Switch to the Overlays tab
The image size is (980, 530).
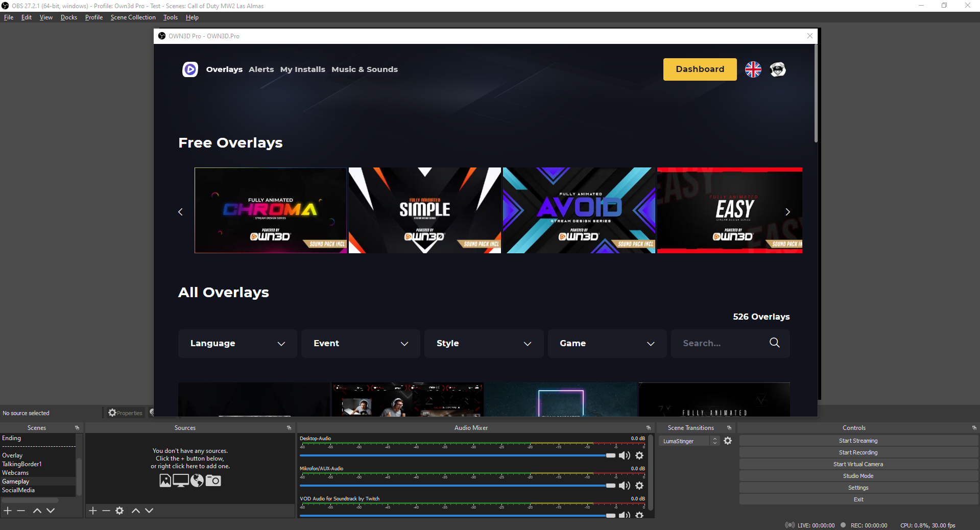pos(224,69)
